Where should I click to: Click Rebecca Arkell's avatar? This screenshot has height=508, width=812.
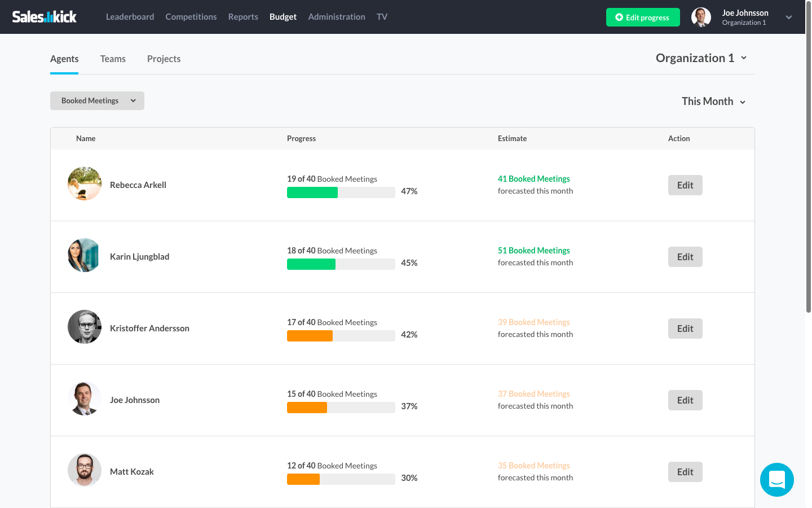pyautogui.click(x=85, y=183)
